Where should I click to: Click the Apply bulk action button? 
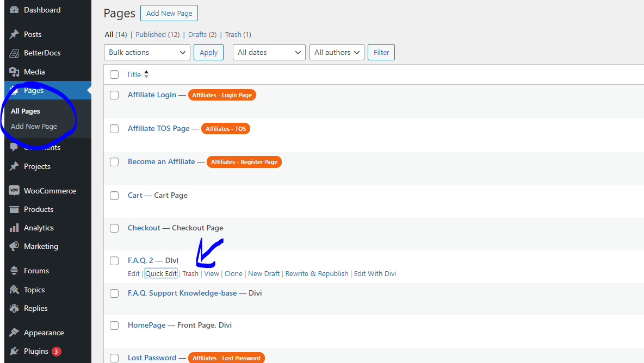[209, 52]
